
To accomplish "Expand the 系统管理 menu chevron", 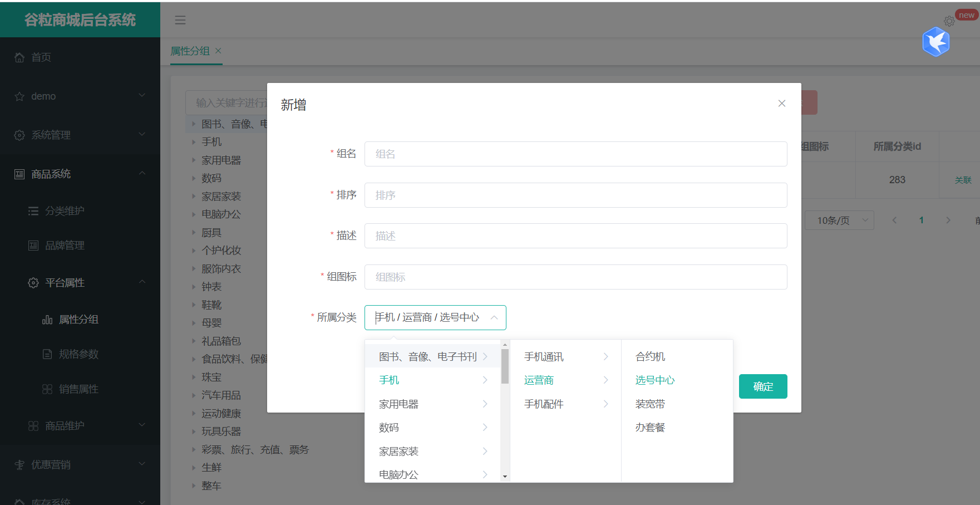I will tap(142, 135).
